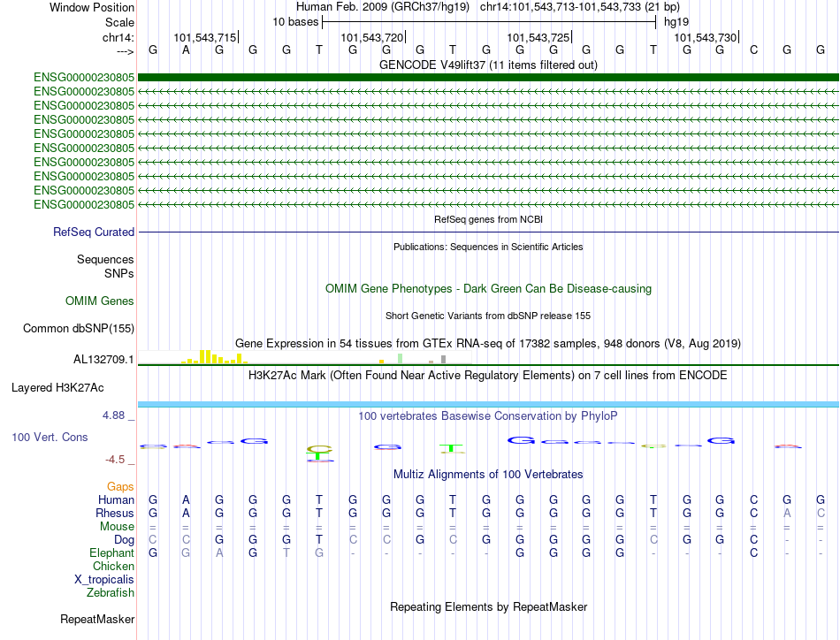Screen dimensions: 840x640
Task: Open Multiz Alignments of 100 Vertebrates title
Action: pos(488,474)
